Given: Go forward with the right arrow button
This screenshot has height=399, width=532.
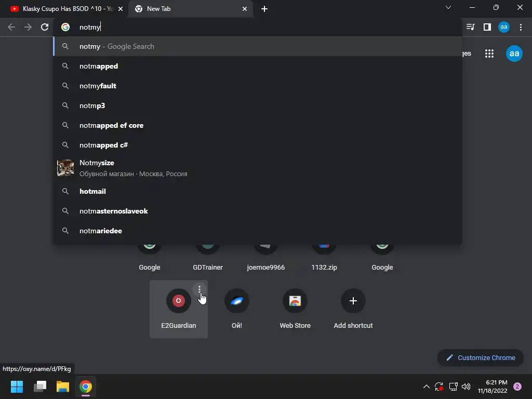Looking at the screenshot, I should pos(28,27).
